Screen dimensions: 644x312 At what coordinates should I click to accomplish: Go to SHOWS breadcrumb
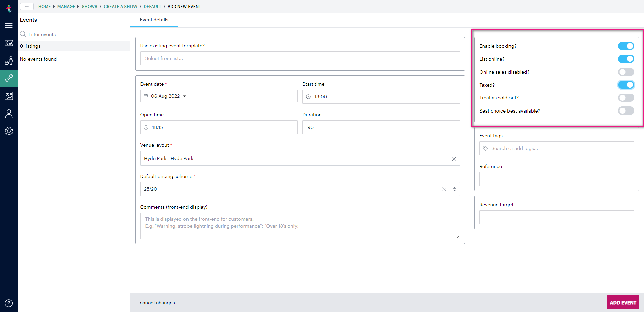(89, 7)
